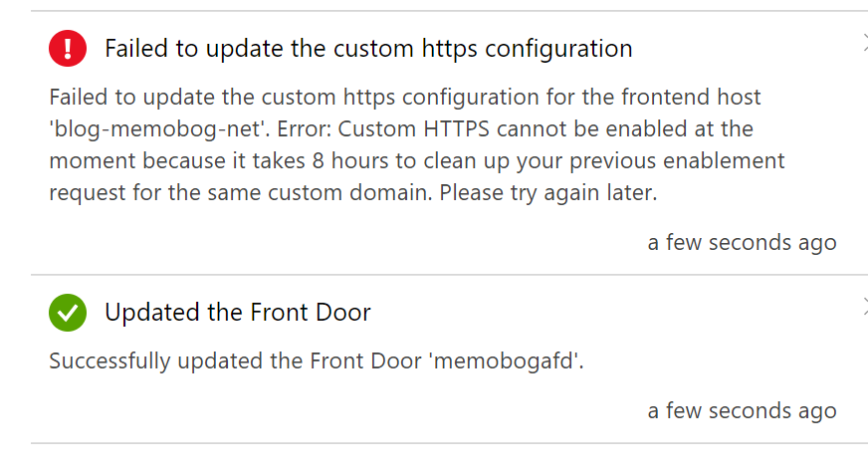Click the red error exclamation icon
Viewport: 868px width, 474px height.
point(68,48)
